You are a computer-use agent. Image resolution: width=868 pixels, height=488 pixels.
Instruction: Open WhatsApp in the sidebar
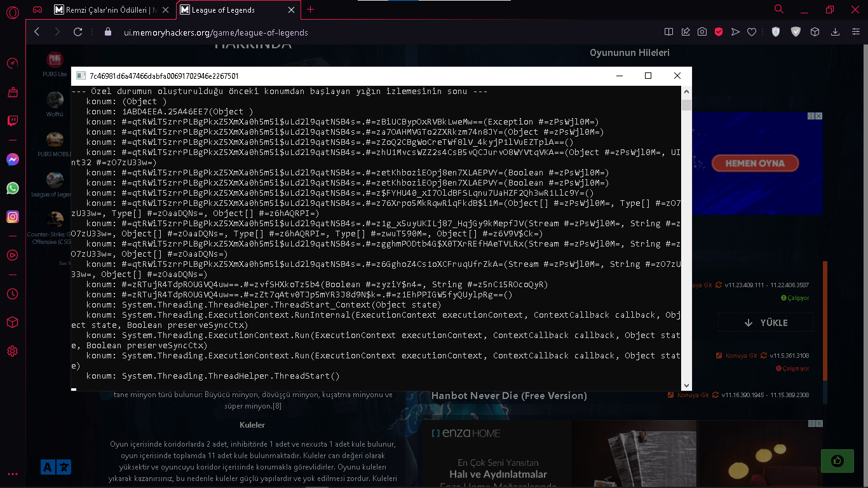12,188
